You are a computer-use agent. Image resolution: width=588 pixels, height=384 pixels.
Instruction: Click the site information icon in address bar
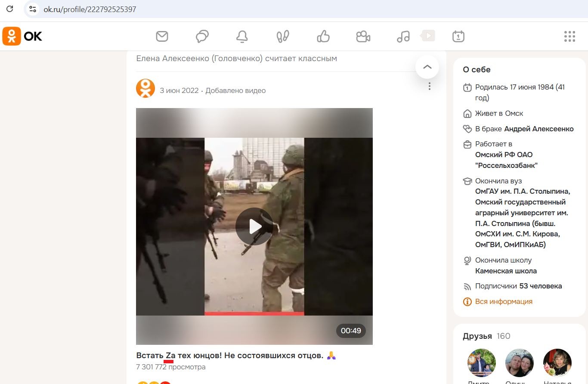[33, 9]
